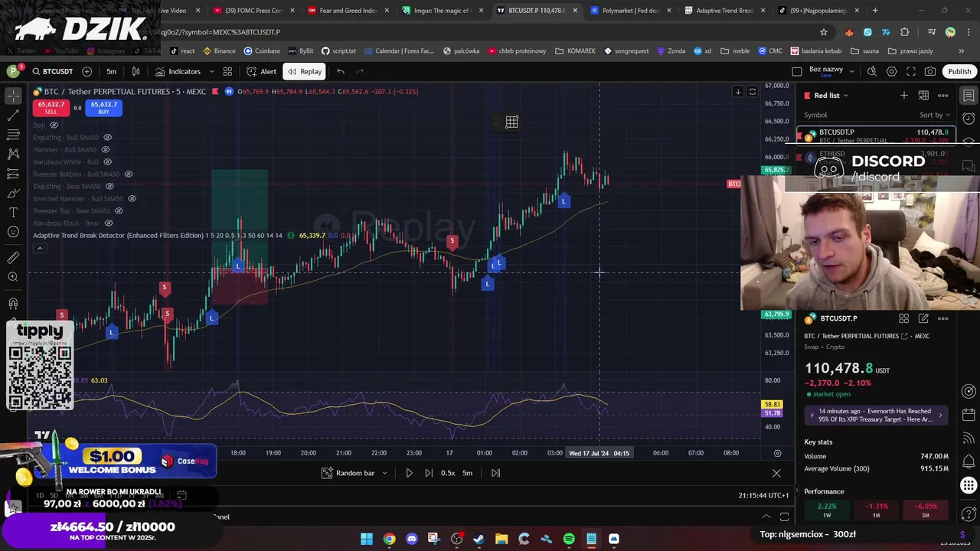Screen dimensions: 980x551
Task: Open the Red list watchlist dropdown
Action: coord(831,95)
